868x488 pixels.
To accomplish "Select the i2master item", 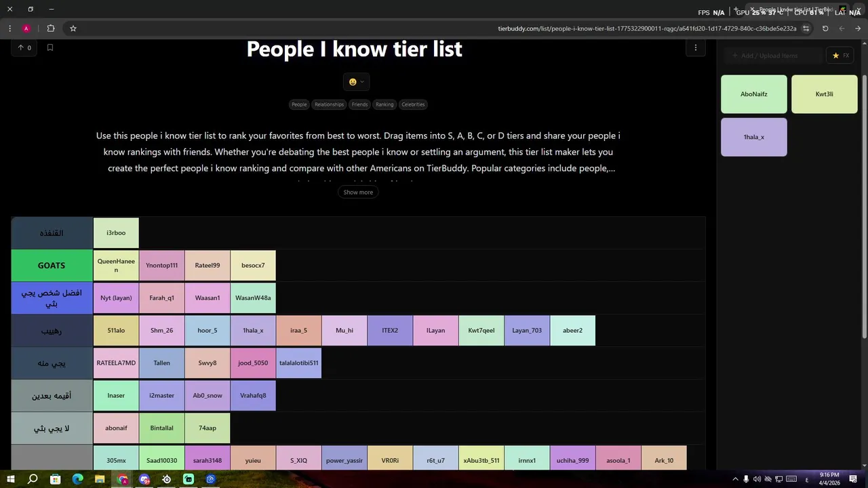I will click(161, 396).
